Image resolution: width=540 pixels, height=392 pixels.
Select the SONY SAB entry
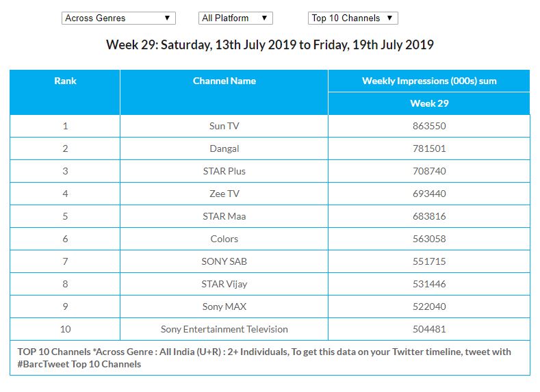pos(224,261)
